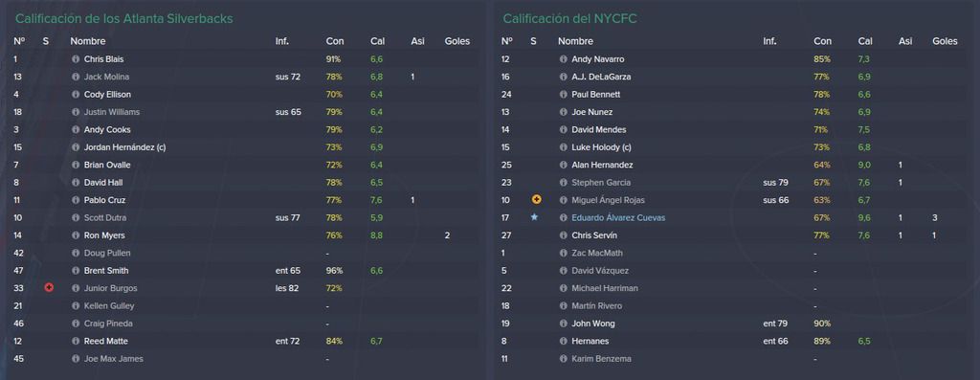Image resolution: width=980 pixels, height=380 pixels.
Task: Click the yellow status icon for Miguel Ángel Rojas
Action: [536, 200]
